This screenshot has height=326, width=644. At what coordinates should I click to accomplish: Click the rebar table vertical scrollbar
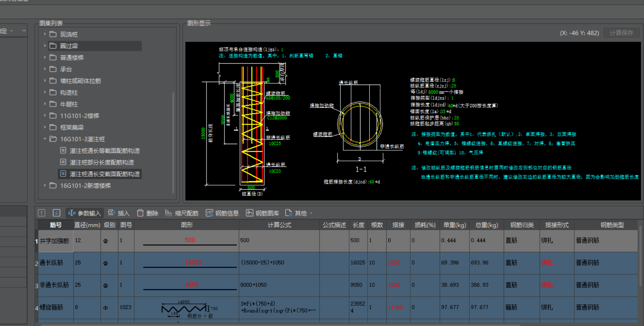click(641, 255)
